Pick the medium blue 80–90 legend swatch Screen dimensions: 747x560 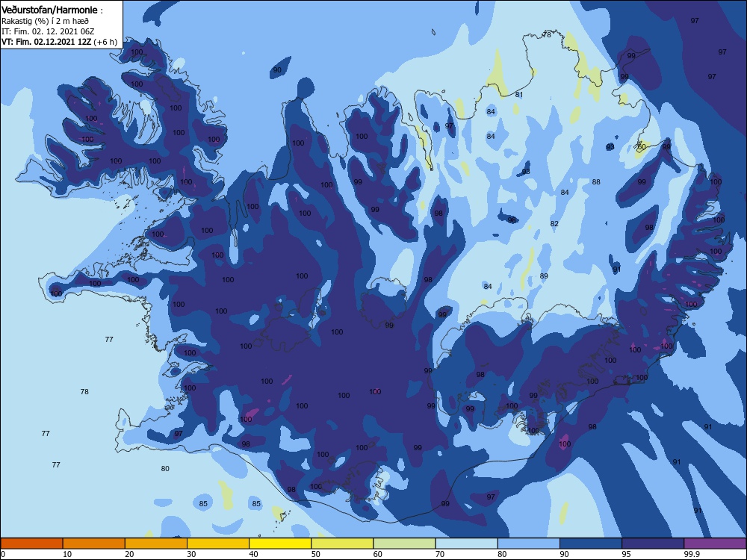pos(529,544)
